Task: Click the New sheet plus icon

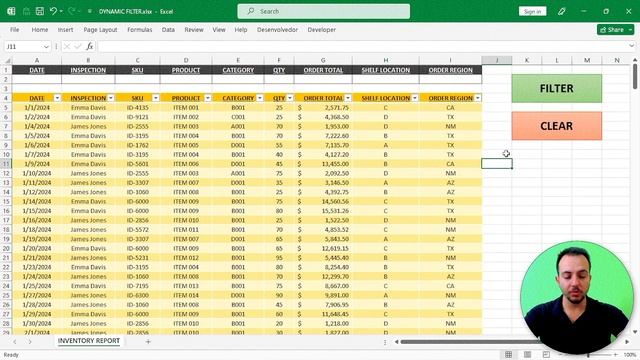Action: [148, 341]
